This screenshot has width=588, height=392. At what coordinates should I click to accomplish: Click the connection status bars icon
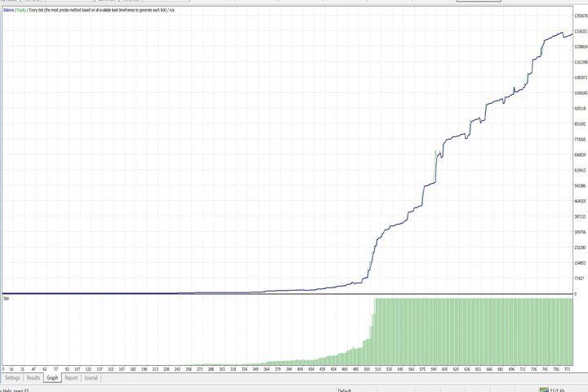coord(544,390)
